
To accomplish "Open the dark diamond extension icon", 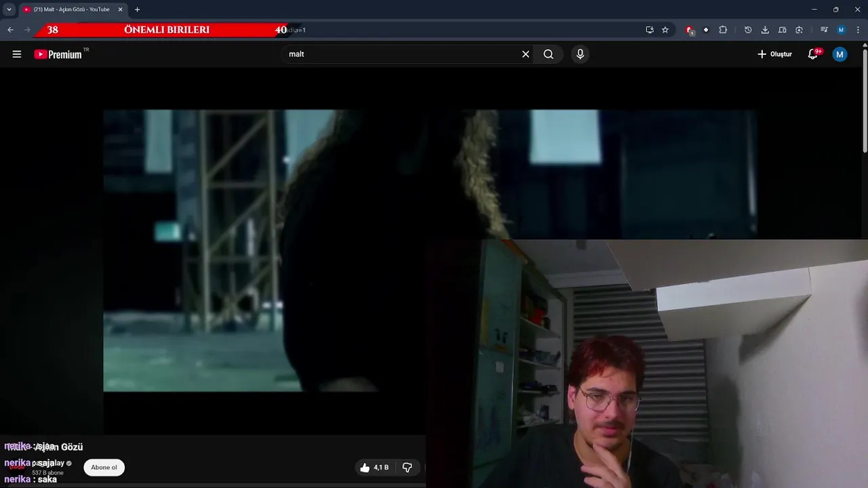I will pos(706,30).
